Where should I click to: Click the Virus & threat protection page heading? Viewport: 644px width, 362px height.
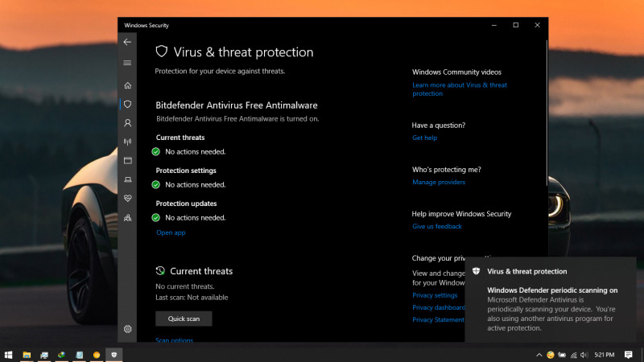click(243, 52)
